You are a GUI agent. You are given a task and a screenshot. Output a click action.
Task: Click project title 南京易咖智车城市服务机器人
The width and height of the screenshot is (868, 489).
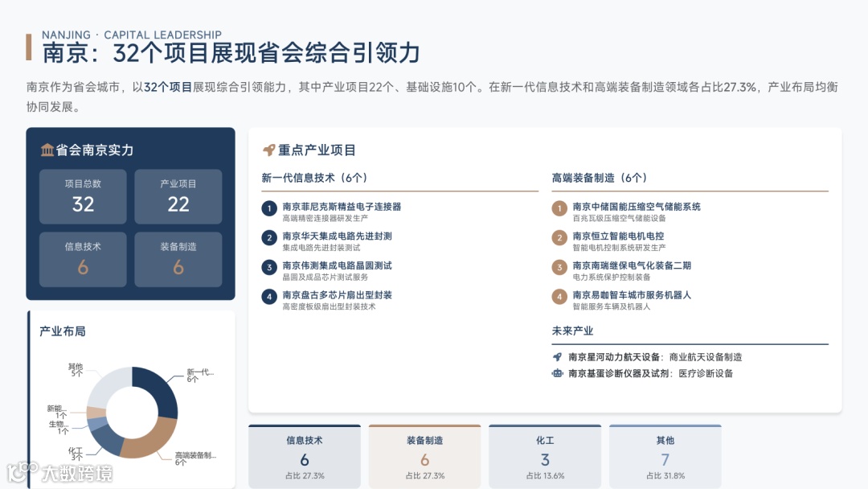(x=632, y=294)
